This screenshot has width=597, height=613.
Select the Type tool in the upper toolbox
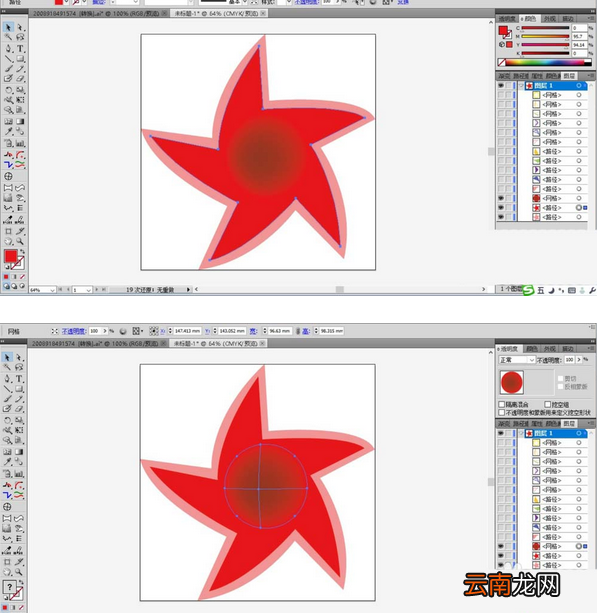20,48
